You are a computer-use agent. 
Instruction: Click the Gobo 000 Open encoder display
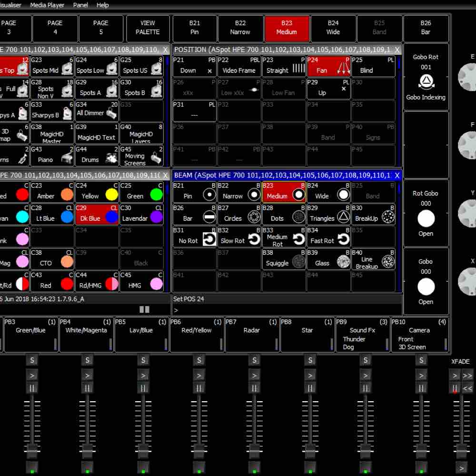(426, 281)
